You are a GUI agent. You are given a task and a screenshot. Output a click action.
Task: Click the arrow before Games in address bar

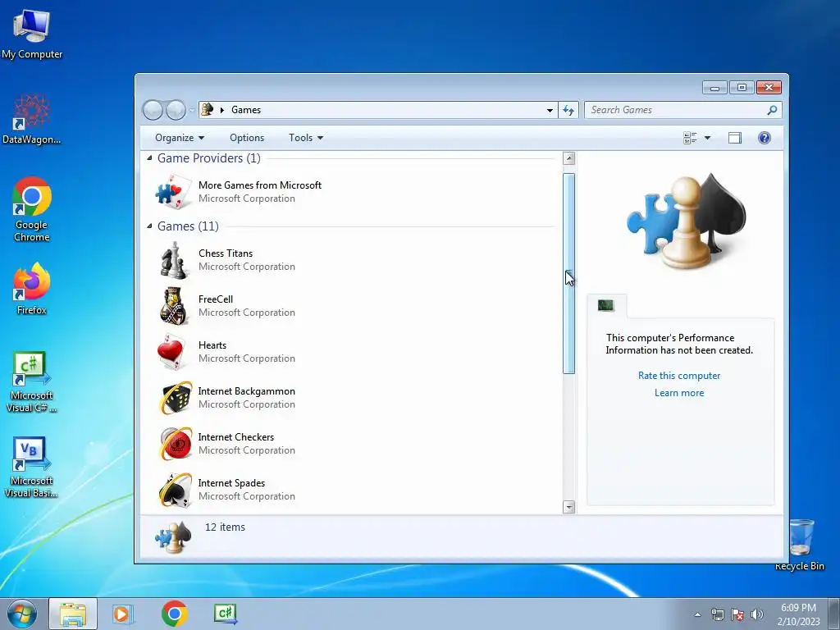pos(221,110)
